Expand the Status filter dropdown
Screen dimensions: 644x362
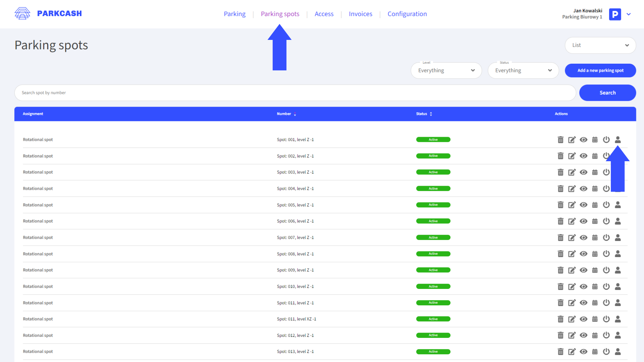[x=523, y=70]
